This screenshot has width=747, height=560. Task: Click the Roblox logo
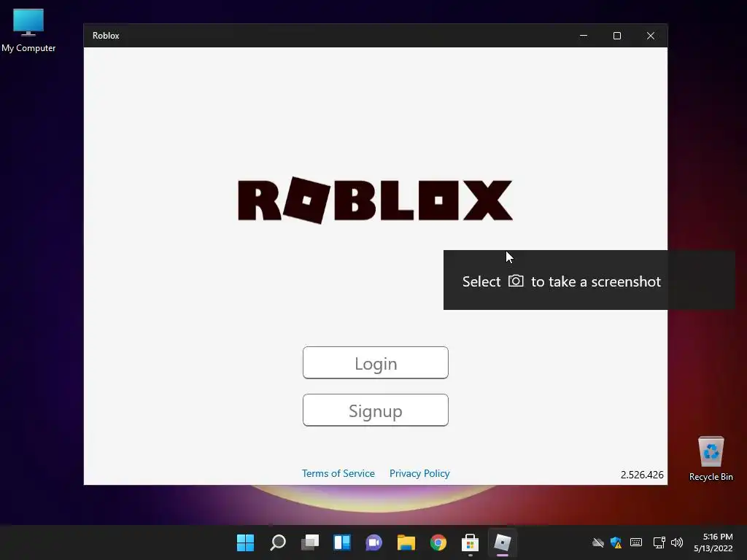pos(376,200)
